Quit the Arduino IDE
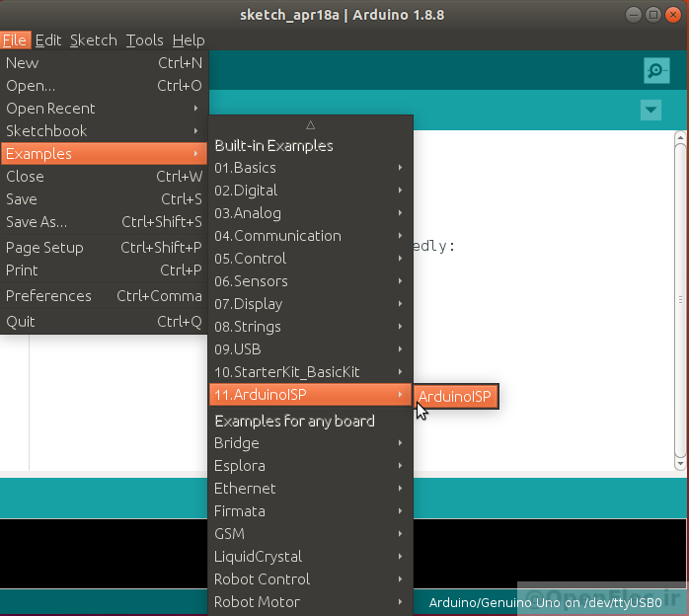This screenshot has width=689, height=616. click(105, 322)
